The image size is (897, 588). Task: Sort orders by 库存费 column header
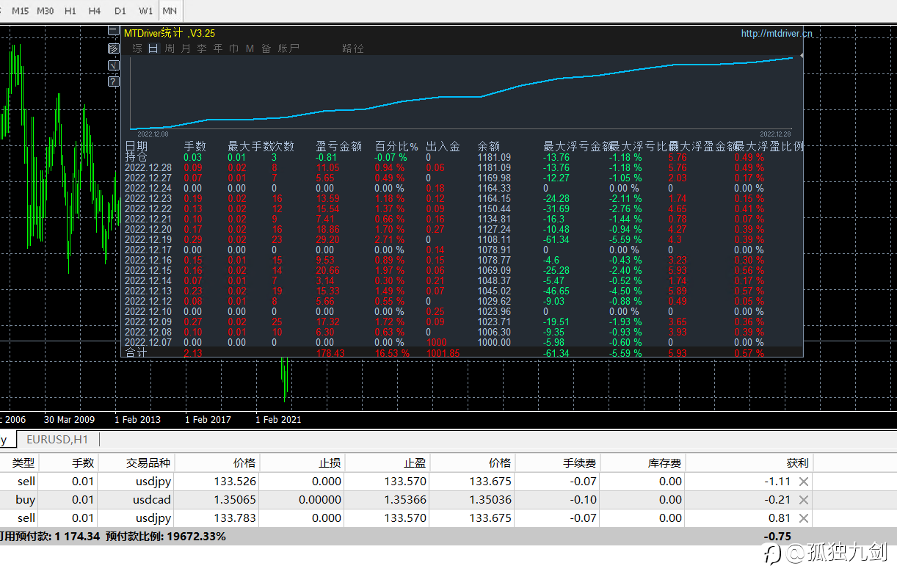pyautogui.click(x=664, y=462)
